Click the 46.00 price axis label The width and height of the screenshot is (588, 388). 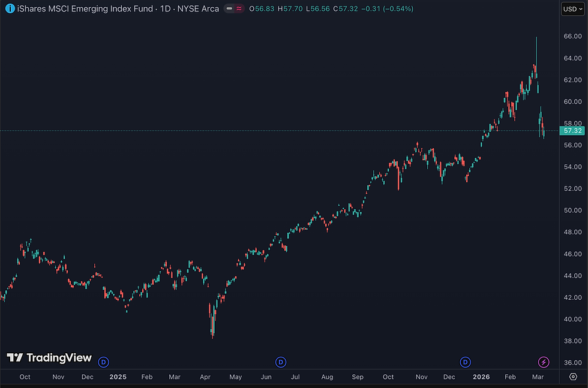pos(572,254)
